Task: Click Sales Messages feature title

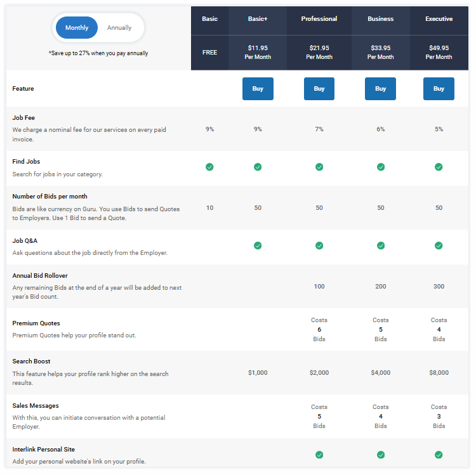Action: click(36, 406)
